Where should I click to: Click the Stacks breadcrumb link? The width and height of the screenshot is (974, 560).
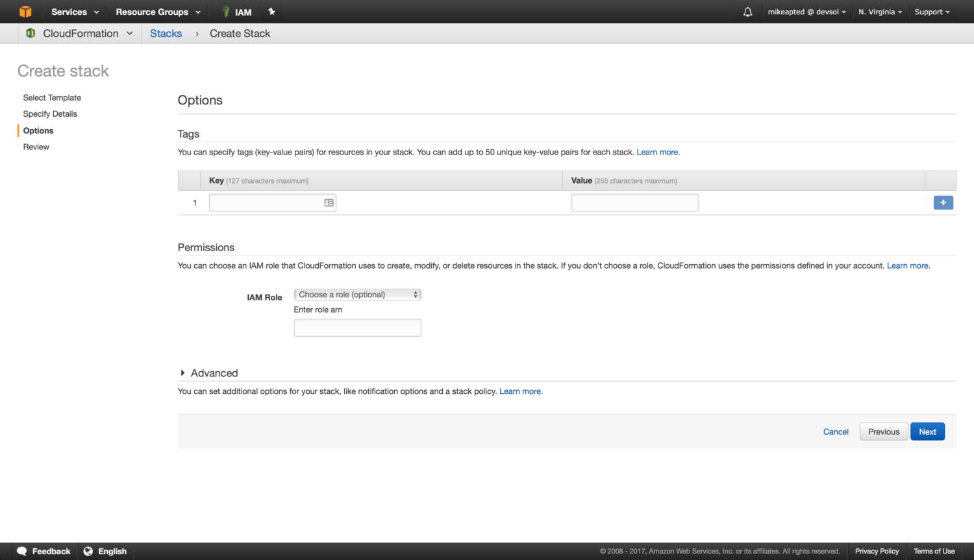coord(166,33)
